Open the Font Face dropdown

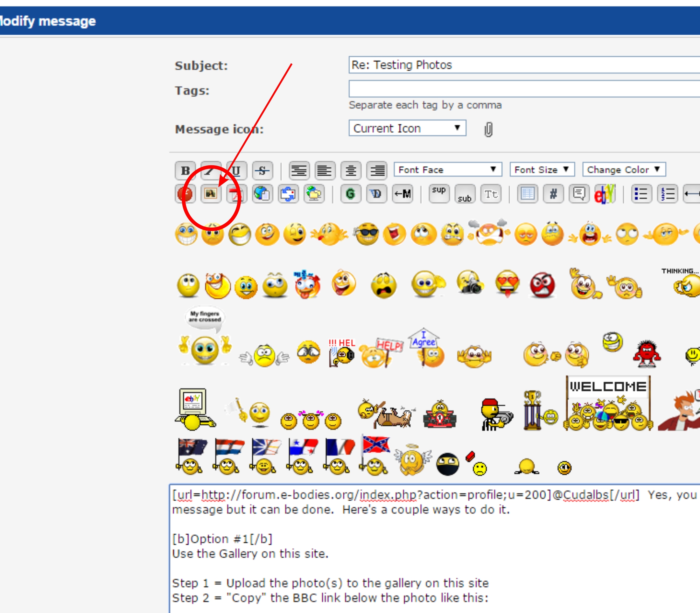pos(448,170)
